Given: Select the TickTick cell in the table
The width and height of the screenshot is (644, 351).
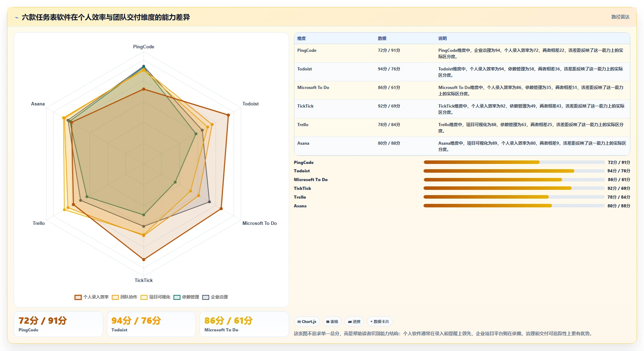Looking at the screenshot, I should (306, 106).
